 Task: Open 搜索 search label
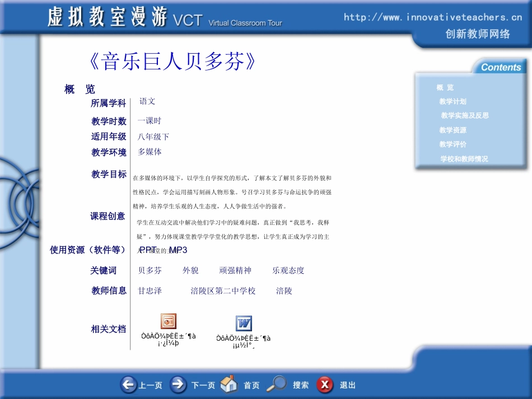pos(301,385)
